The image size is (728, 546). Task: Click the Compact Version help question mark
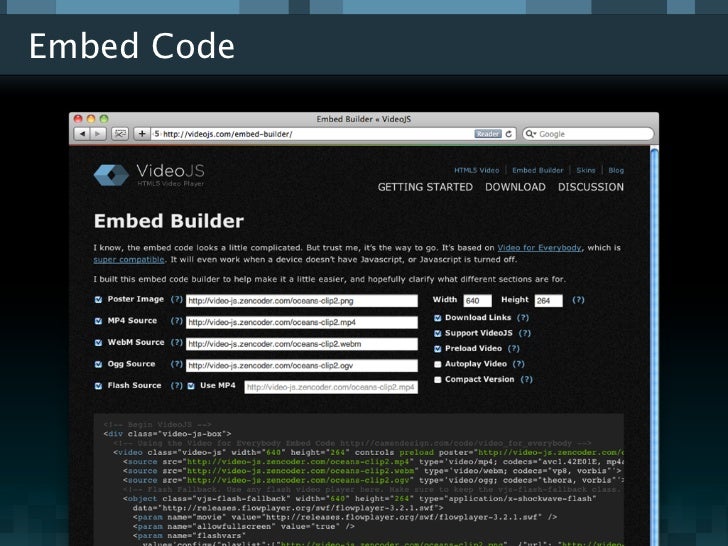526,379
